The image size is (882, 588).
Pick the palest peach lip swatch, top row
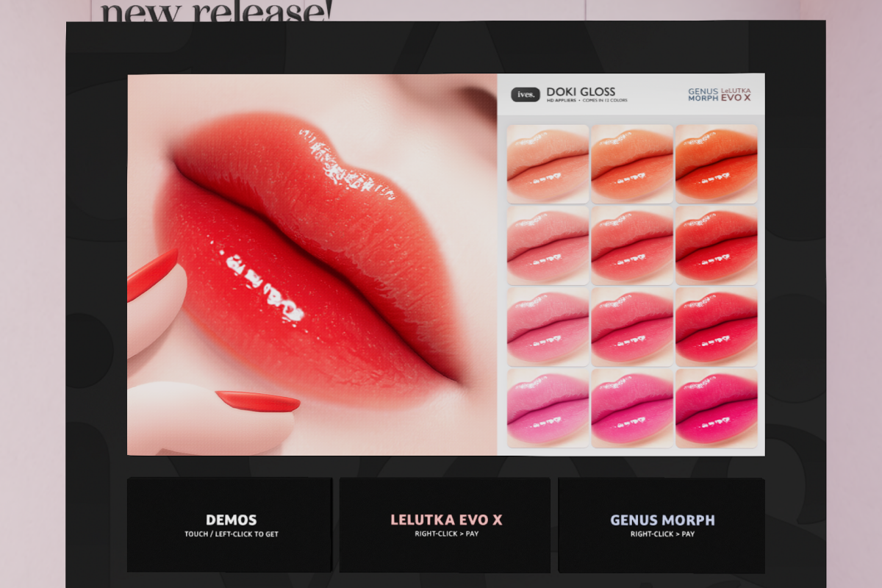click(548, 164)
